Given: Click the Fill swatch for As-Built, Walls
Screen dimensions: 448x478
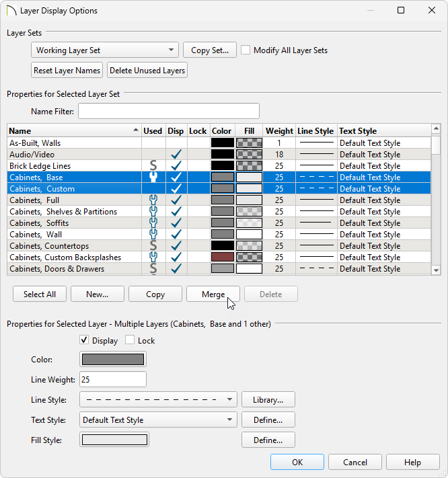Looking at the screenshot, I should coord(249,143).
